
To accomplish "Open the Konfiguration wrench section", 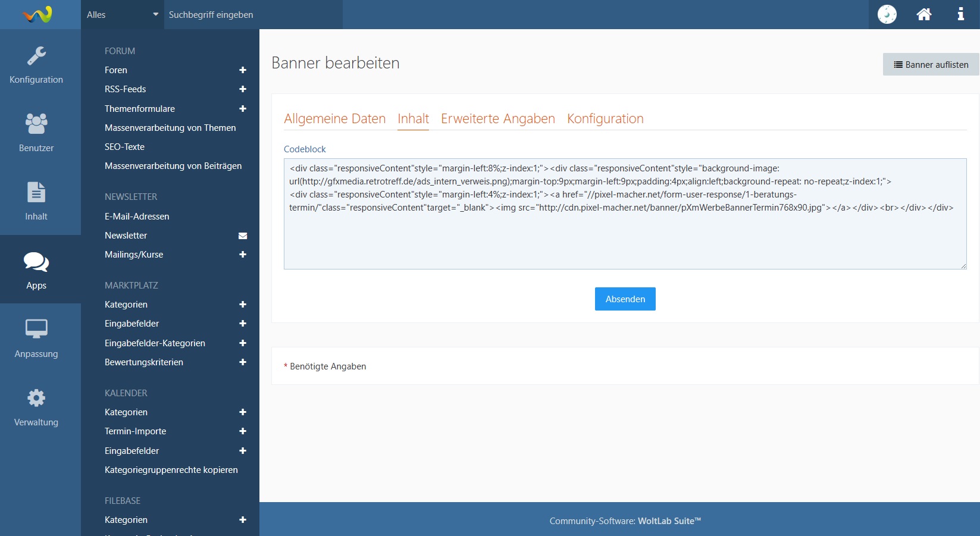I will 36,64.
